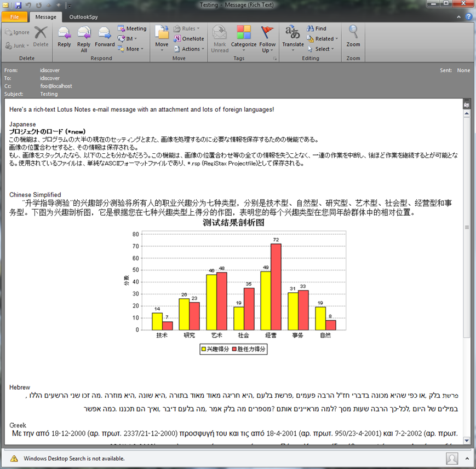Redo via the quick access toolbar
The width and height of the screenshot is (476, 469).
click(38, 5)
